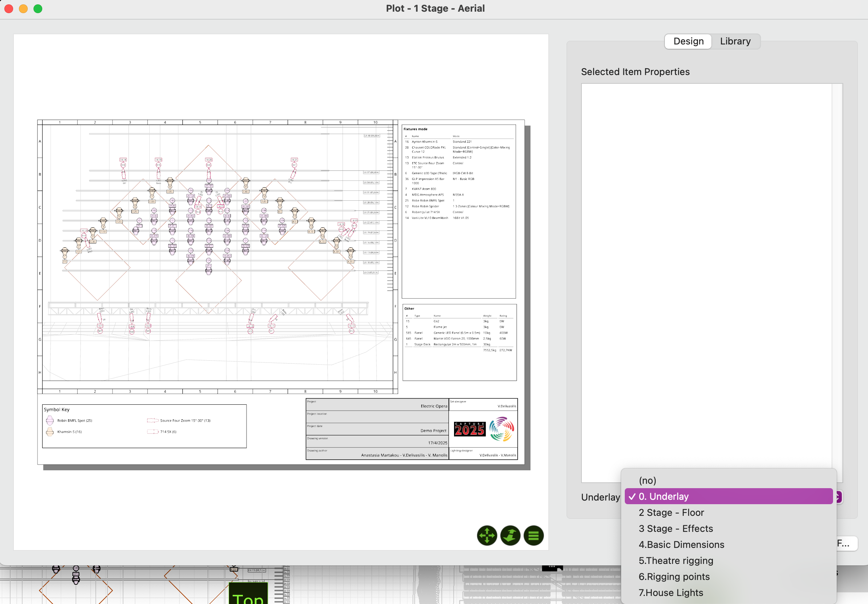Click the colorful swirl logo in title block
Screen dimensions: 868x604
(x=502, y=429)
